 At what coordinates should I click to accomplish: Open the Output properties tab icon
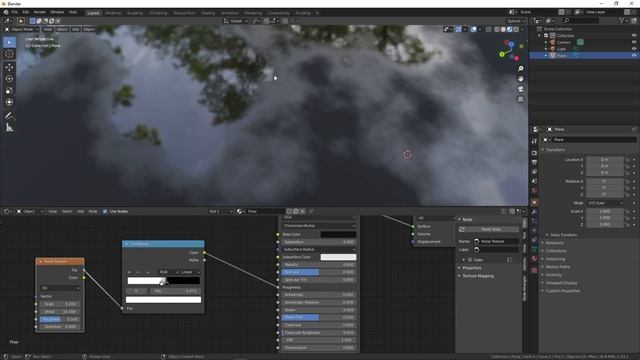534,162
